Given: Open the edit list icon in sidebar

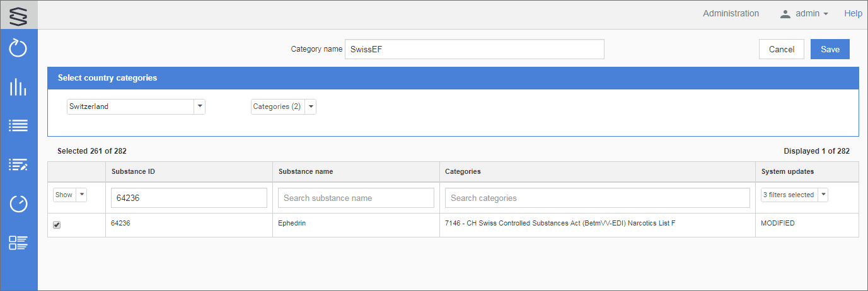Looking at the screenshot, I should point(18,164).
